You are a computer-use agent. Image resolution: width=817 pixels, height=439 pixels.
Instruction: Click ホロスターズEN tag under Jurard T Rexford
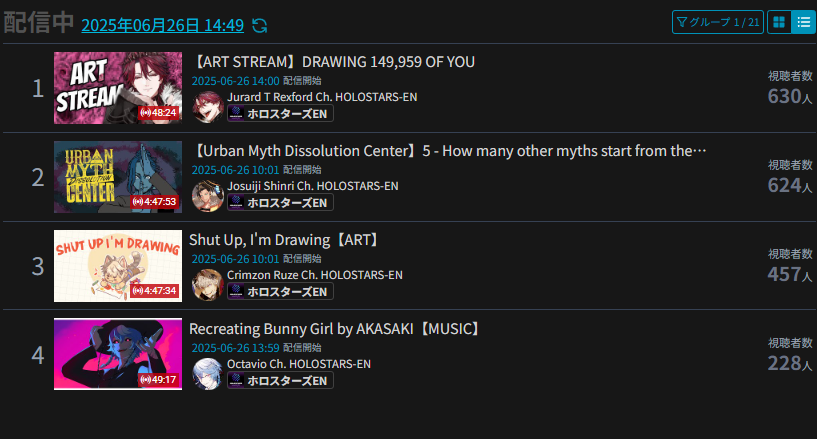[280, 114]
